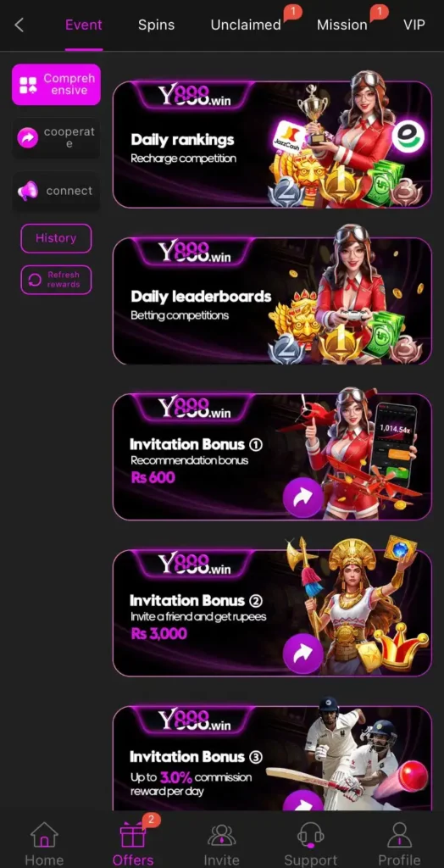
Task: Select the Comprehensive category filter
Action: click(57, 85)
